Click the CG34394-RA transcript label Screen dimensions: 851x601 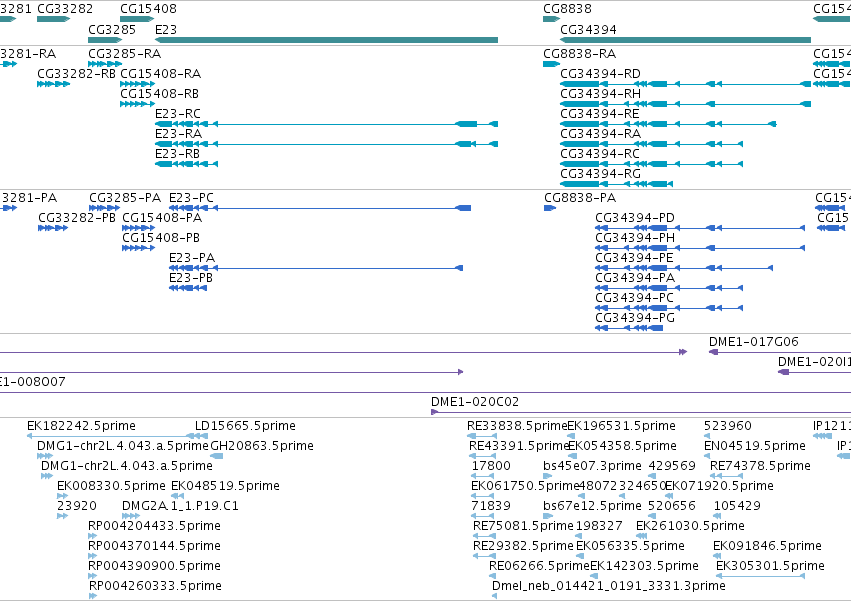click(600, 134)
